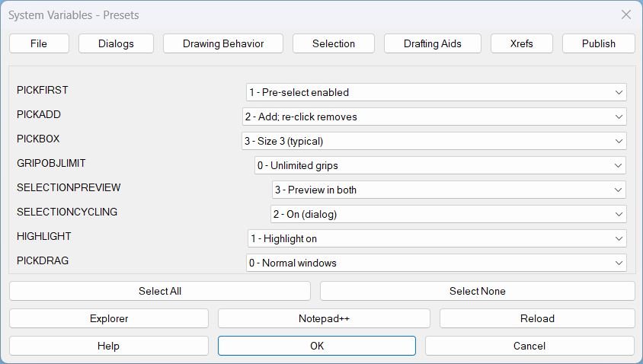
Task: Switch to the Publish category
Action: coord(598,43)
